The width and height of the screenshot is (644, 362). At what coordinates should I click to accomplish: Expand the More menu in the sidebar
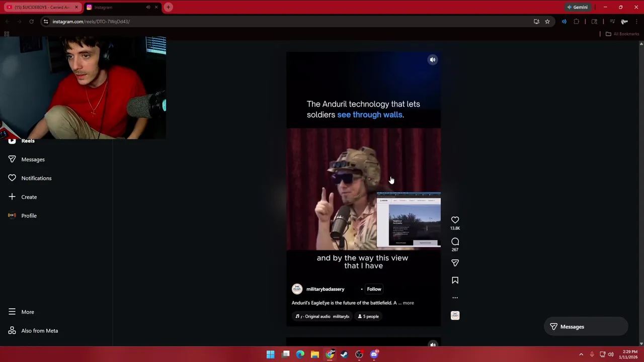point(28,312)
